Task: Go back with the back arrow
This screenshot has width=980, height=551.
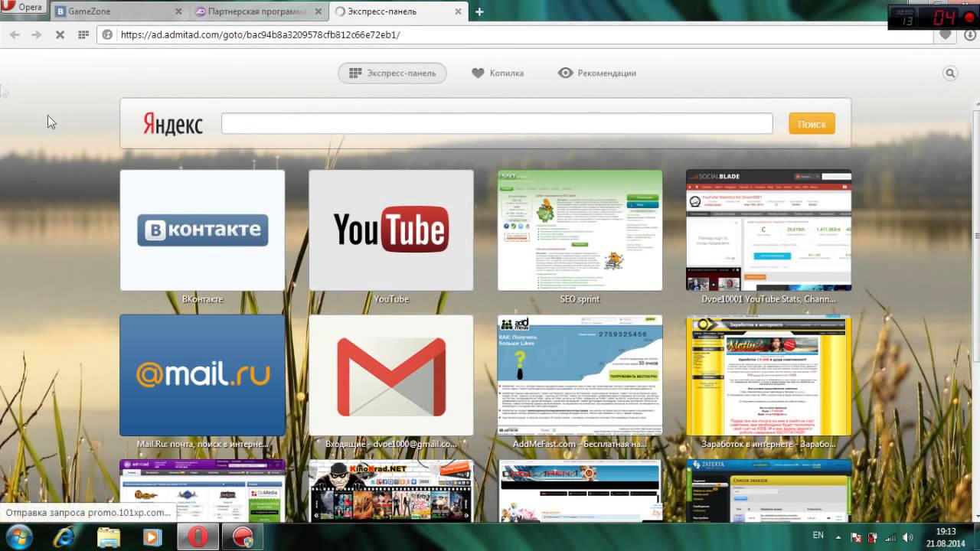Action: click(15, 34)
